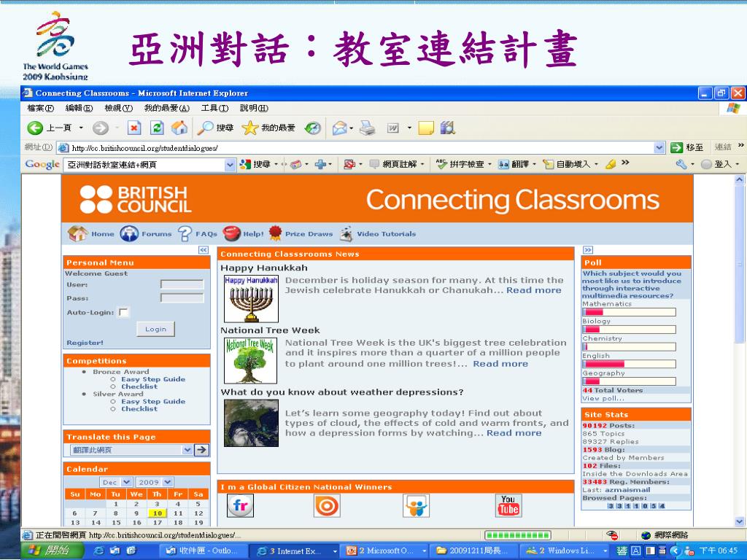Click the Pass input field
This screenshot has width=747, height=560.
pos(182,297)
